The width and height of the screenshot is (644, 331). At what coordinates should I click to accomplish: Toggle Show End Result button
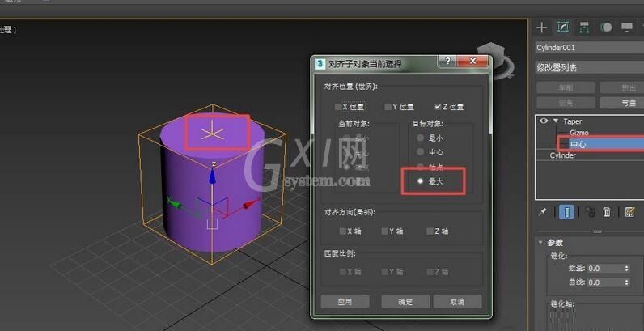click(x=566, y=212)
